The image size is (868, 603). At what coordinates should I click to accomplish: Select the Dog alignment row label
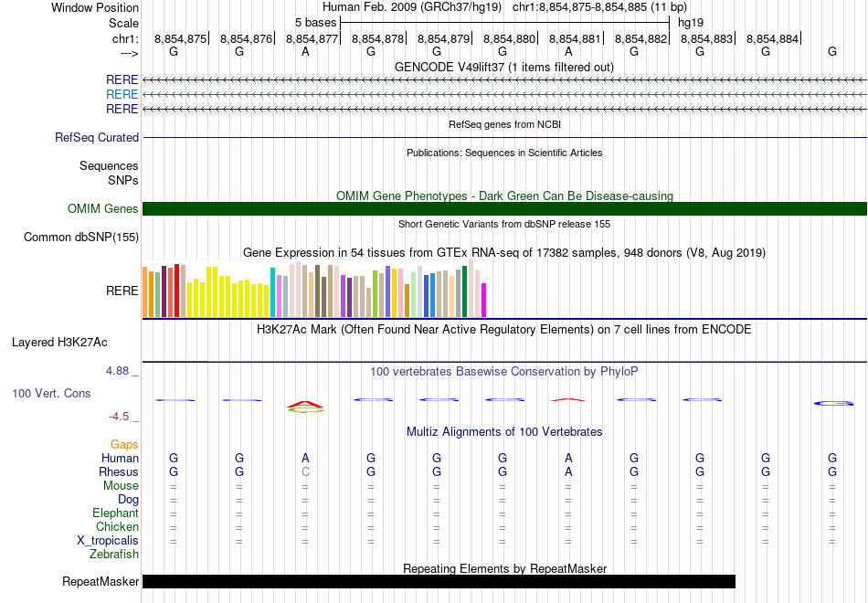coord(128,500)
